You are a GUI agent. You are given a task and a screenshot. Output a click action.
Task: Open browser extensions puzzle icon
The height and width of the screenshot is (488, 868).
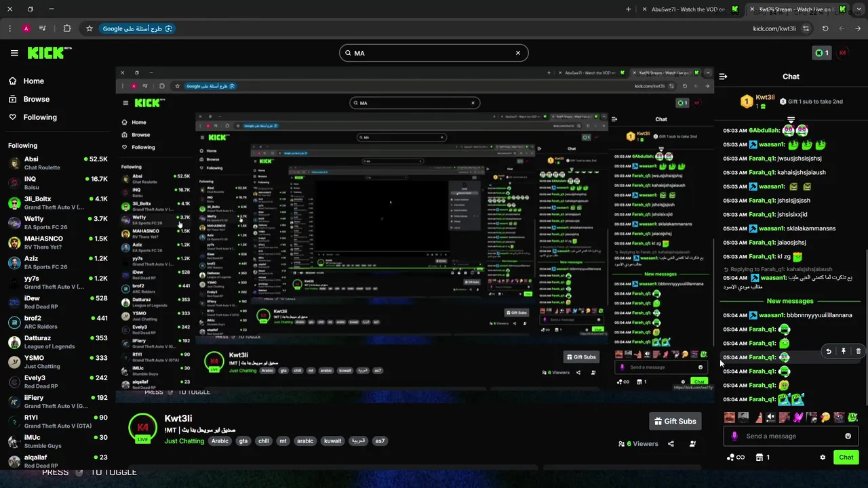click(x=66, y=28)
